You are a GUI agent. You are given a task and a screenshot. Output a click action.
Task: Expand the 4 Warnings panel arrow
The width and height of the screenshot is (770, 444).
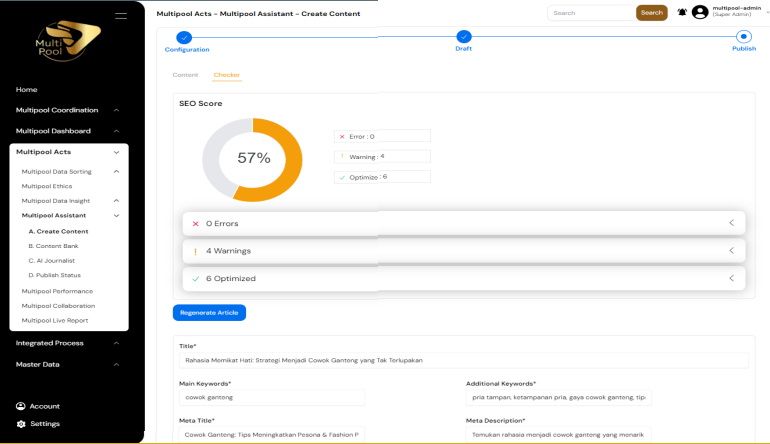click(732, 250)
